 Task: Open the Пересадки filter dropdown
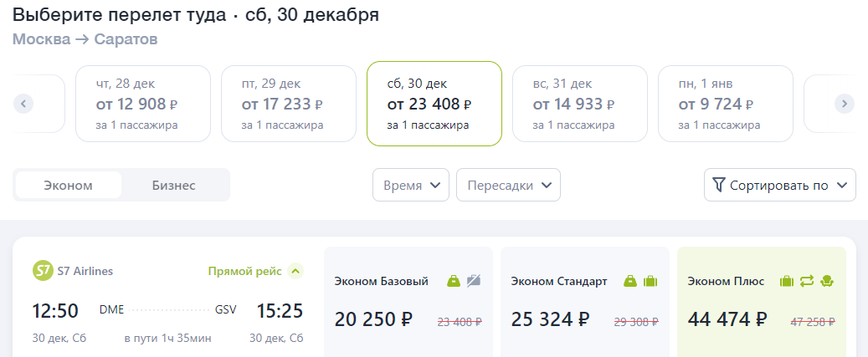pyautogui.click(x=509, y=185)
